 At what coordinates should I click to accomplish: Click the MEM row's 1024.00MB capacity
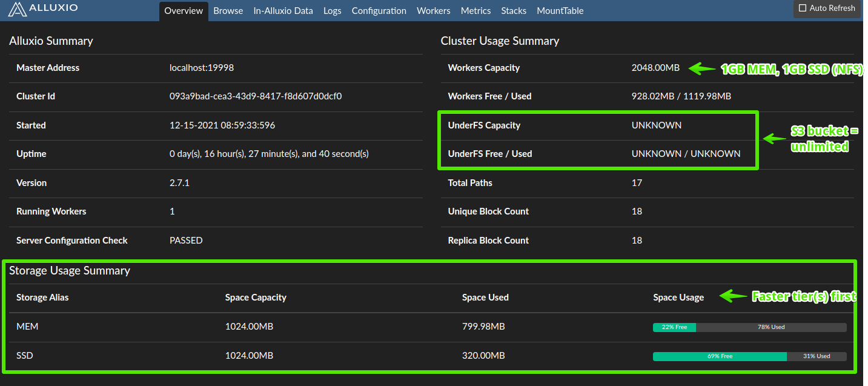(x=249, y=327)
